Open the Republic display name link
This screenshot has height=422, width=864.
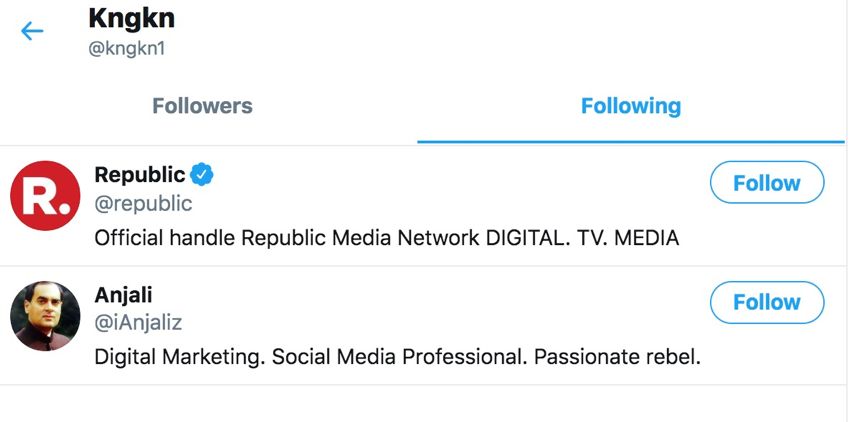point(140,175)
